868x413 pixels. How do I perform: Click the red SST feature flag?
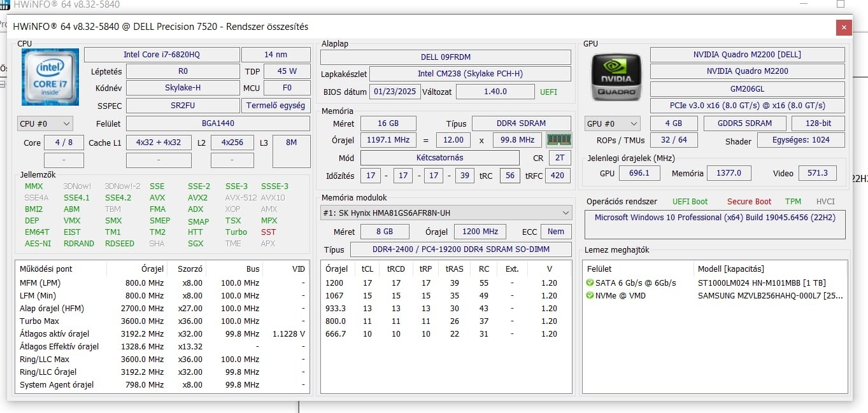click(x=268, y=232)
